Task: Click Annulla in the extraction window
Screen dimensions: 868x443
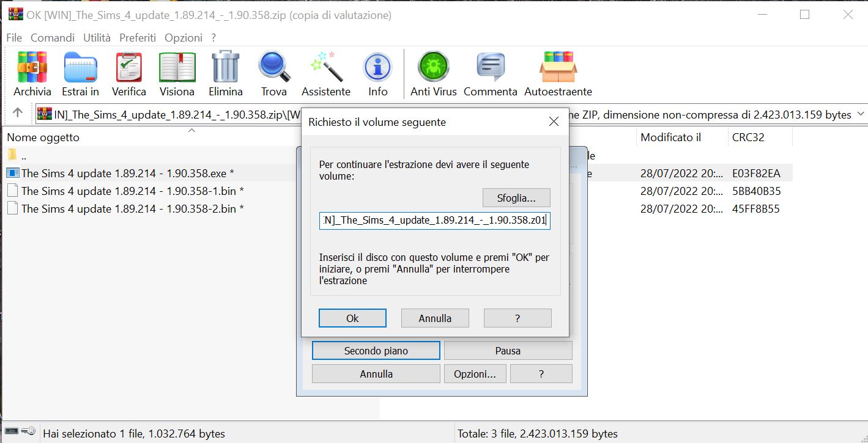Action: tap(376, 374)
